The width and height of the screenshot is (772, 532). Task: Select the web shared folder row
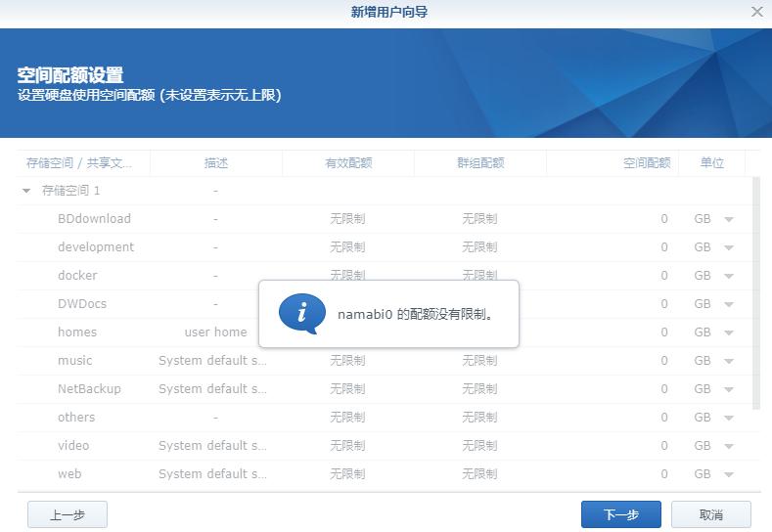click(385, 474)
